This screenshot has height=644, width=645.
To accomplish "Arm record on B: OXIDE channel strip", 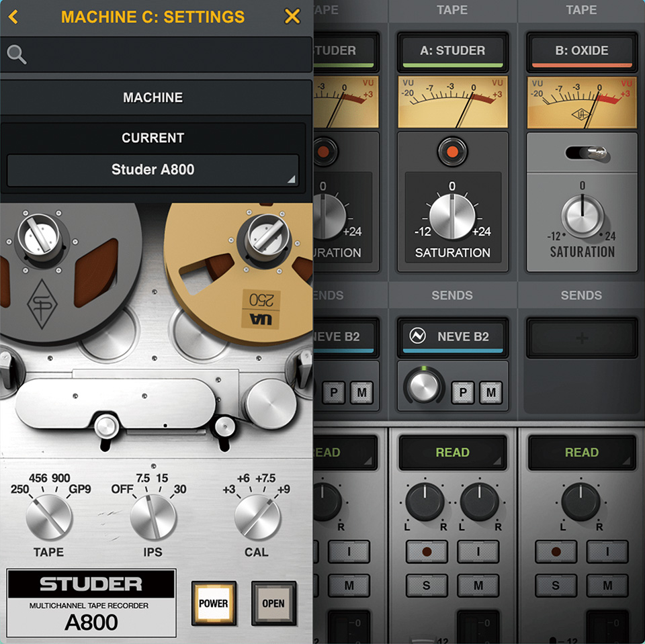I will (556, 551).
